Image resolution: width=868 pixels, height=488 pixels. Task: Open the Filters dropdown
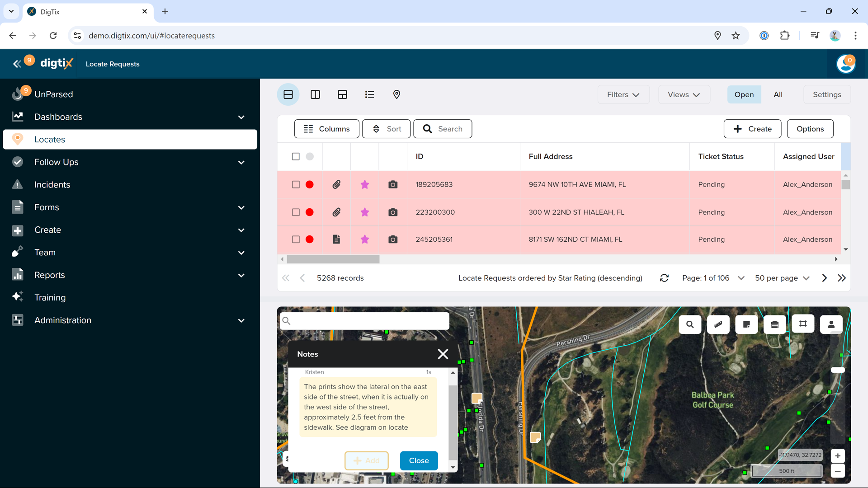(x=623, y=94)
